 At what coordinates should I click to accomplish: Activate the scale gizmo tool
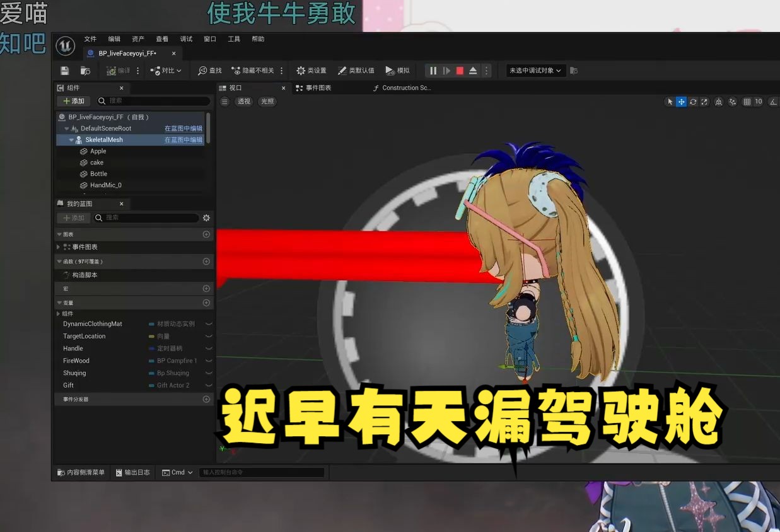704,101
